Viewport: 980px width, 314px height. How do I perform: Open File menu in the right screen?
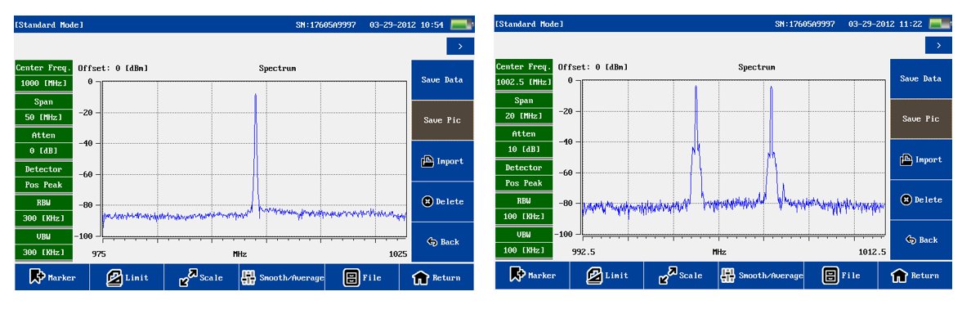point(840,276)
